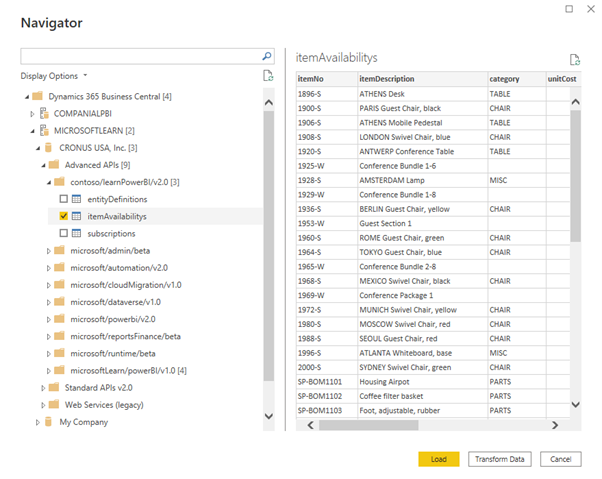
Task: Click the microsoft/cloudMigration/v1.0 folder icon
Action: point(59,284)
